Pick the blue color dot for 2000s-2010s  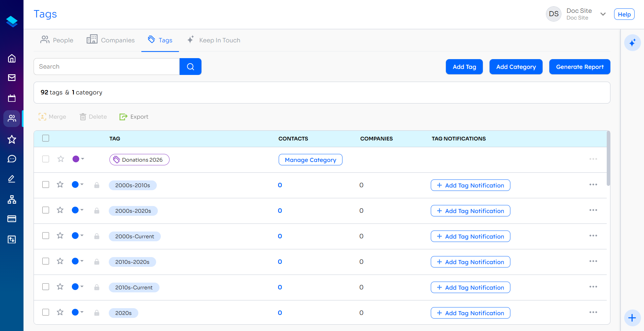75,184
